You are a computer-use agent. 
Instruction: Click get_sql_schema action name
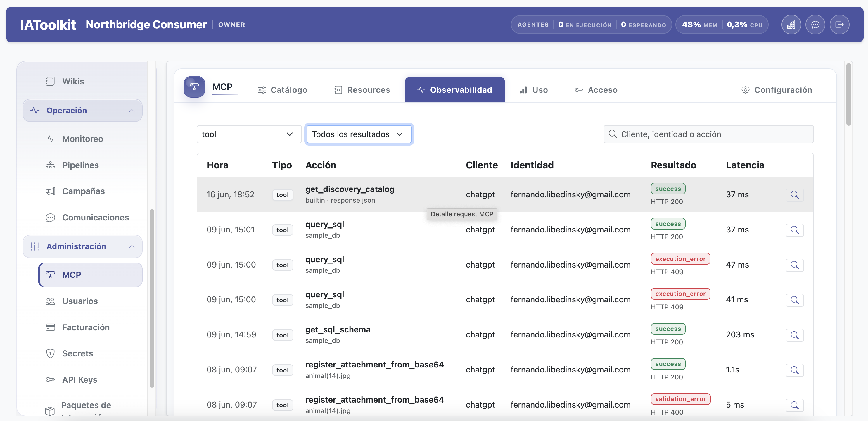338,329
